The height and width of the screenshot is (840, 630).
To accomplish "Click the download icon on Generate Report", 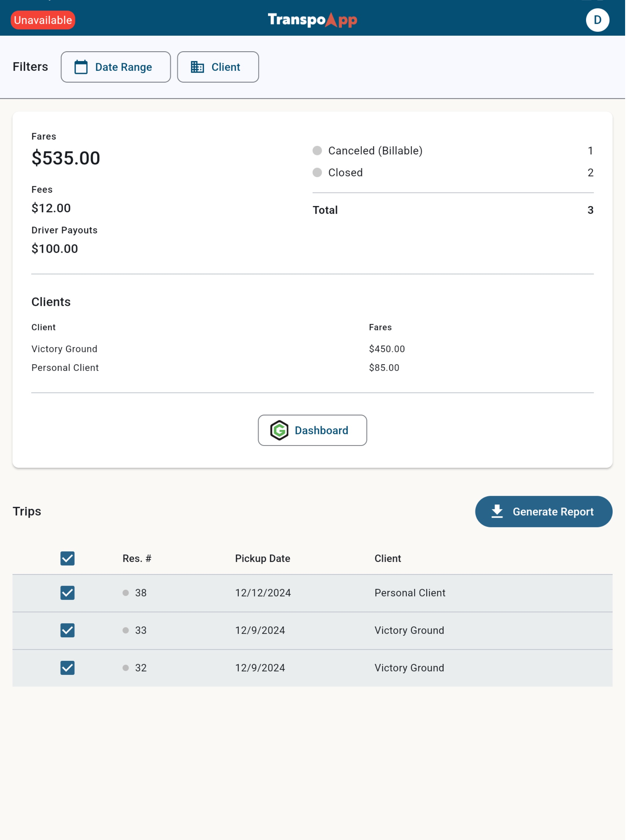I will pyautogui.click(x=497, y=512).
